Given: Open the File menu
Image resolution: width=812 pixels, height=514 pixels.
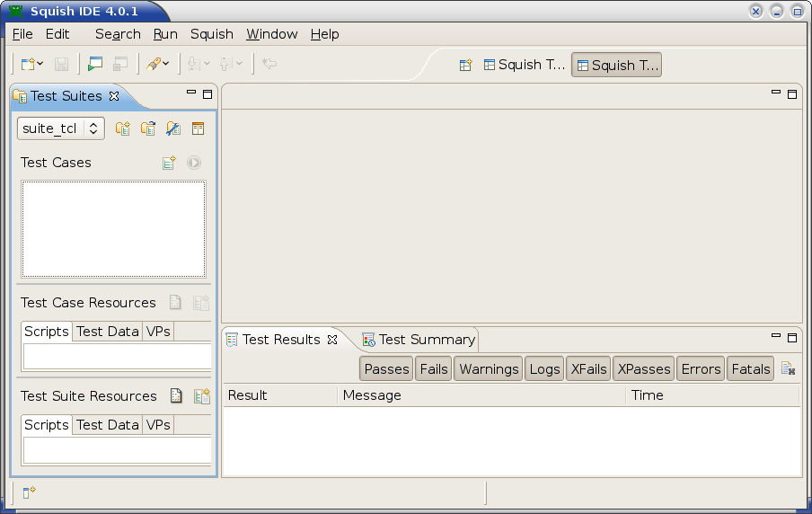Looking at the screenshot, I should click(x=22, y=34).
